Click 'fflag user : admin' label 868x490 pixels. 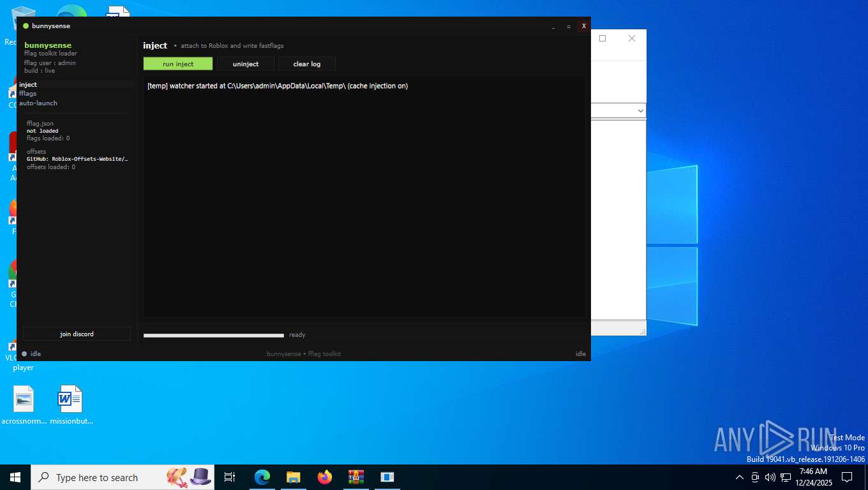(50, 63)
